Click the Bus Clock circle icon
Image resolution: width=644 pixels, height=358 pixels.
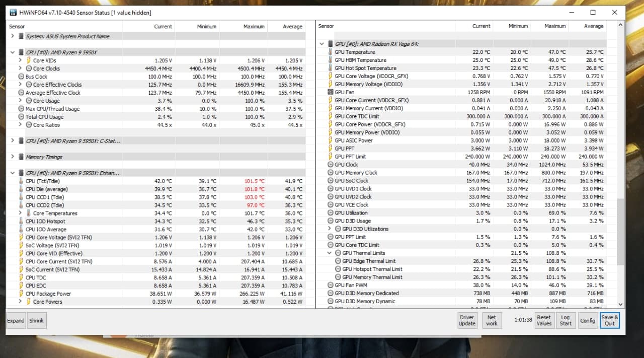pos(21,77)
